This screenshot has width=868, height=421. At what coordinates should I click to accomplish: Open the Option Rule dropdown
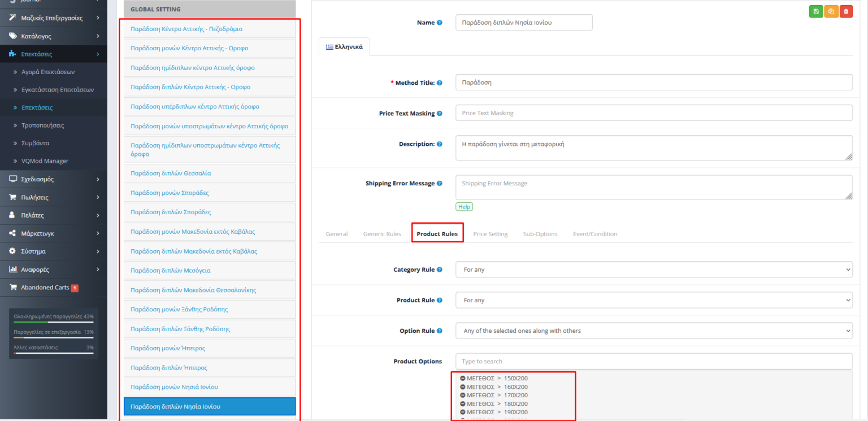[x=653, y=331]
